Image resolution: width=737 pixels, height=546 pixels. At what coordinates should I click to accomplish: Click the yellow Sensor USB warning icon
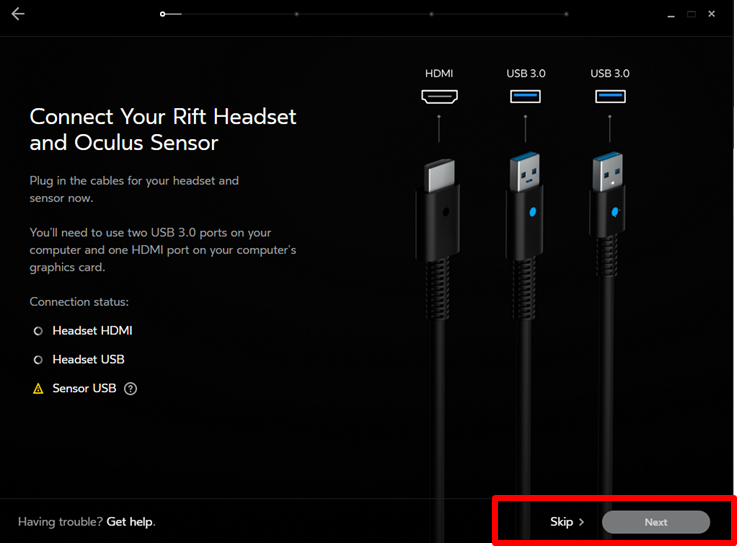click(38, 389)
